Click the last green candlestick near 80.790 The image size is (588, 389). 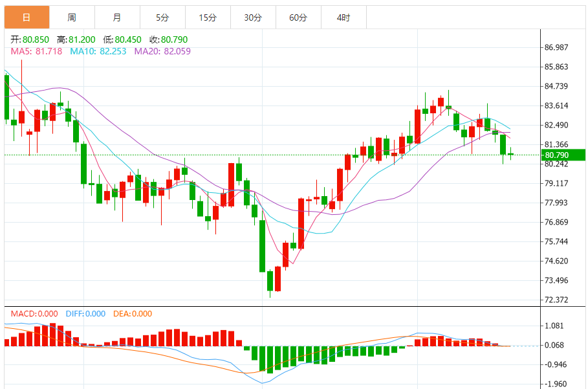click(x=511, y=154)
